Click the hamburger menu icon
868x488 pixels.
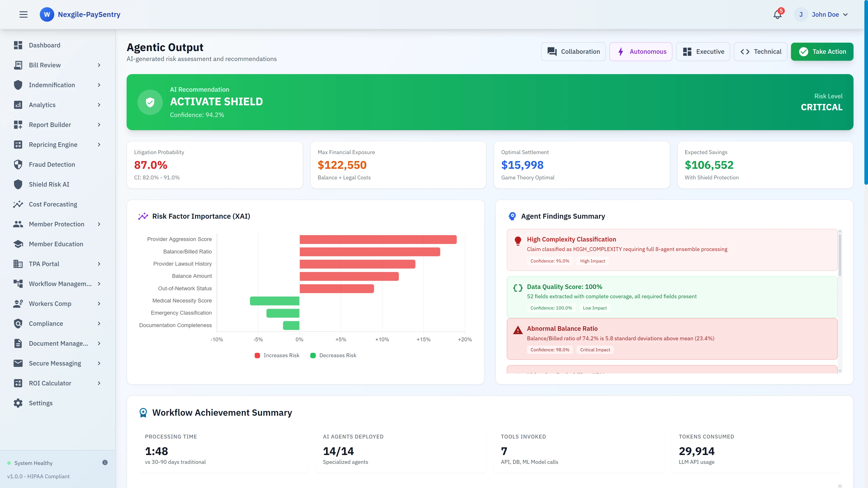[x=24, y=14]
